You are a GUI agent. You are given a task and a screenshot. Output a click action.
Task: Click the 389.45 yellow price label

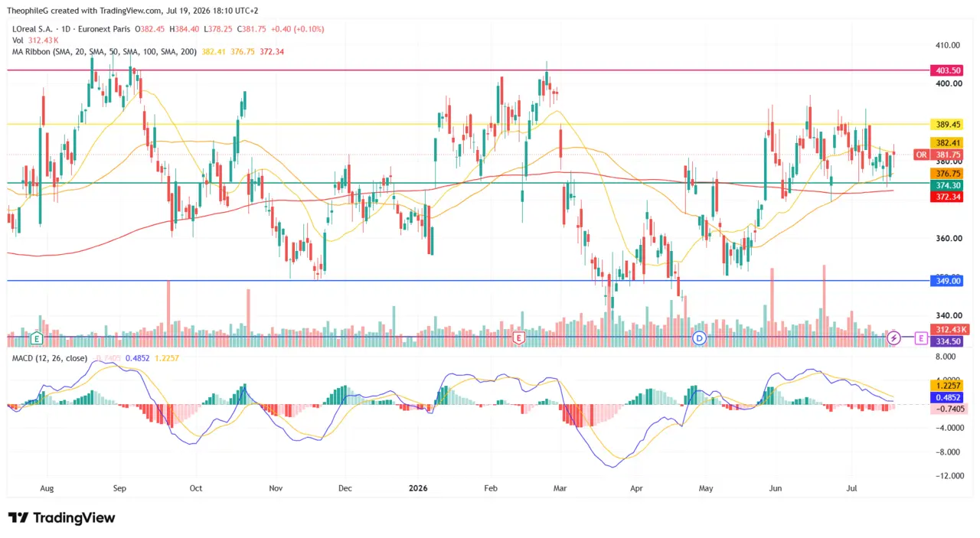[949, 124]
